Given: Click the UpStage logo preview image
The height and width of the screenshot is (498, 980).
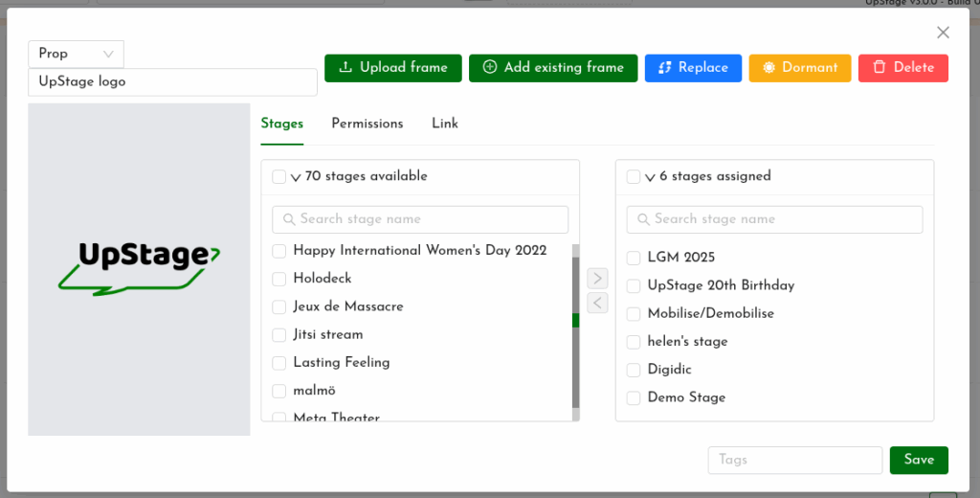Looking at the screenshot, I should (140, 269).
